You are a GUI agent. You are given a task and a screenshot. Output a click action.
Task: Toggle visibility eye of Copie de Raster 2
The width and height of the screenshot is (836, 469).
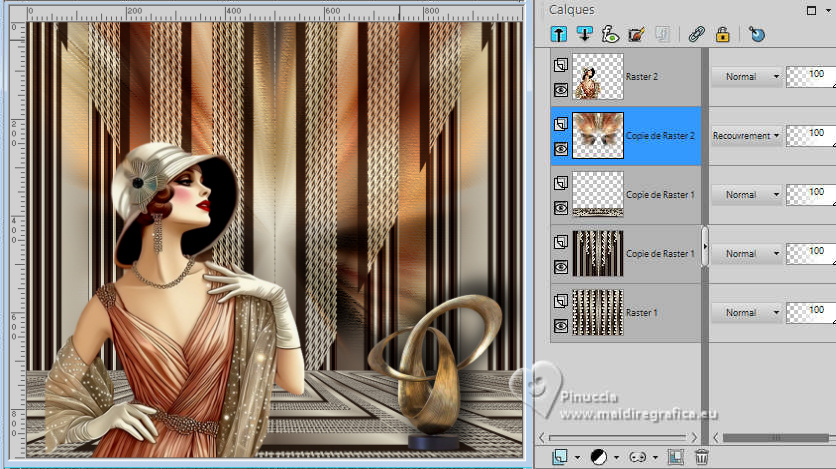560,149
